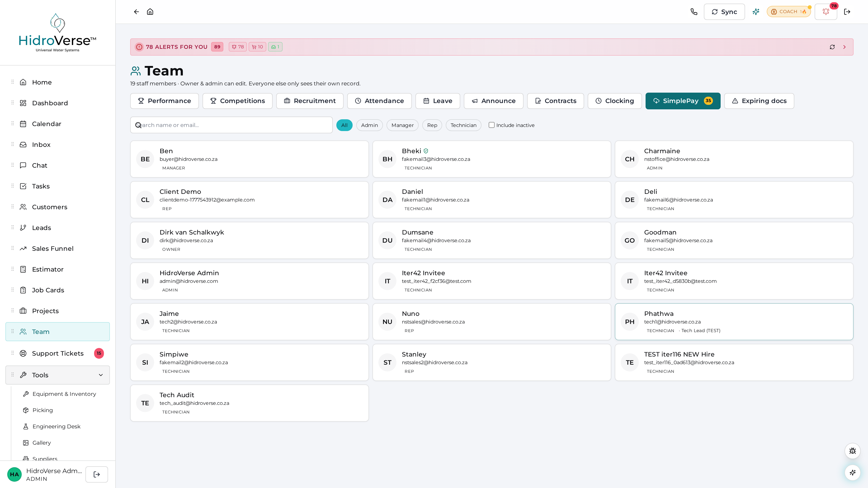This screenshot has height=488, width=868.
Task: Expand alerts banner with chevron arrow
Action: 844,47
